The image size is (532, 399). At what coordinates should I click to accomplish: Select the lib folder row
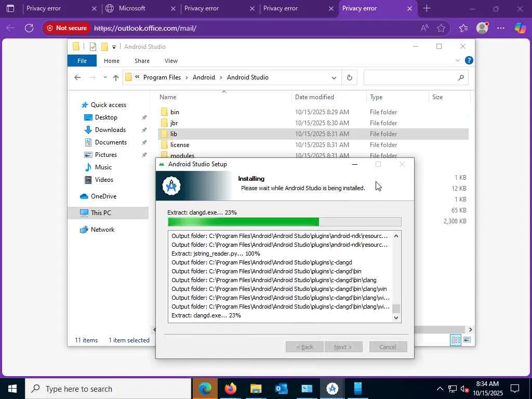click(x=313, y=134)
